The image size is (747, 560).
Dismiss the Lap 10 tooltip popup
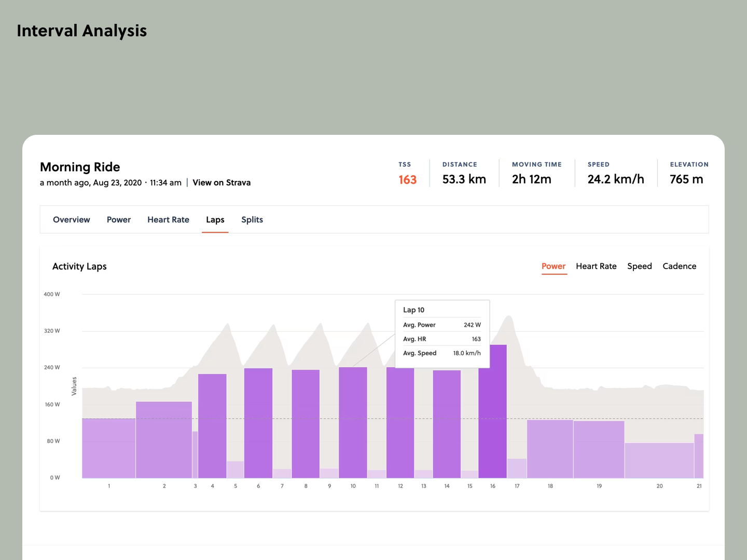click(442, 333)
